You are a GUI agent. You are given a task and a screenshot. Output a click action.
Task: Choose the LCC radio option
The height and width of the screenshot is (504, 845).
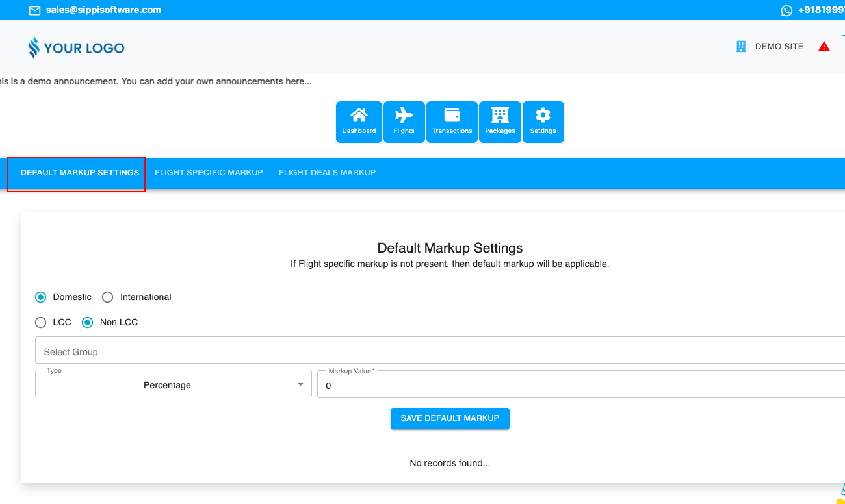click(41, 322)
